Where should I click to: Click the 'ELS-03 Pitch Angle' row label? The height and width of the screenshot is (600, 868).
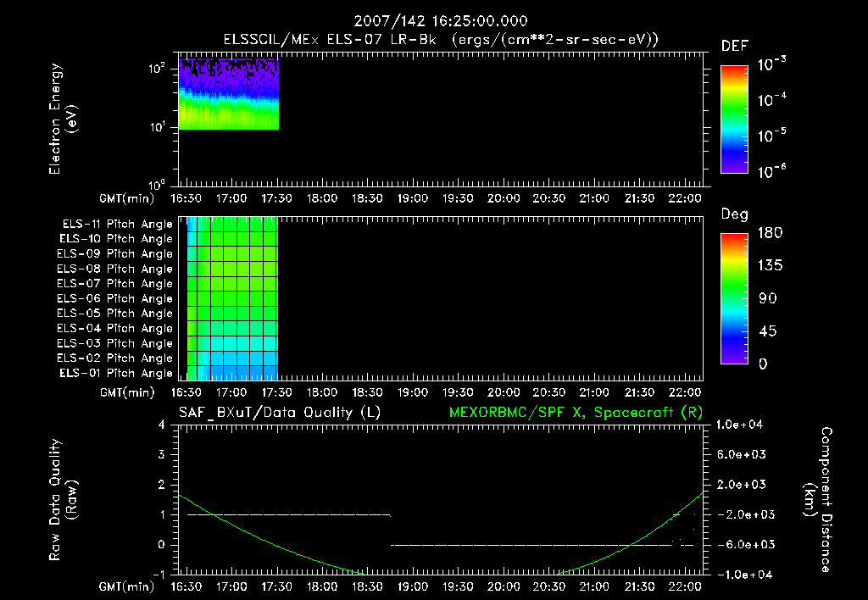[114, 344]
